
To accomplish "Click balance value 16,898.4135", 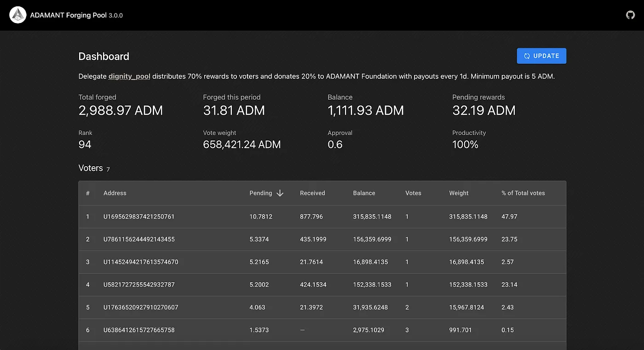I will tap(370, 262).
